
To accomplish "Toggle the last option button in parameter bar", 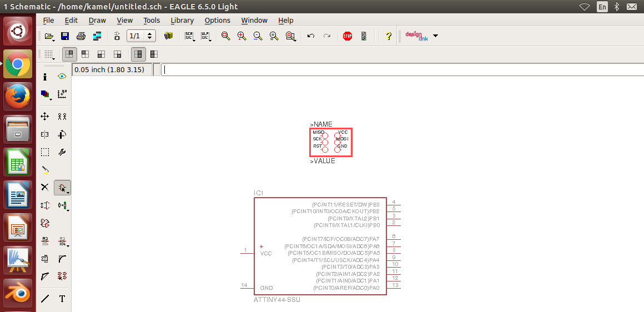I will point(154,54).
